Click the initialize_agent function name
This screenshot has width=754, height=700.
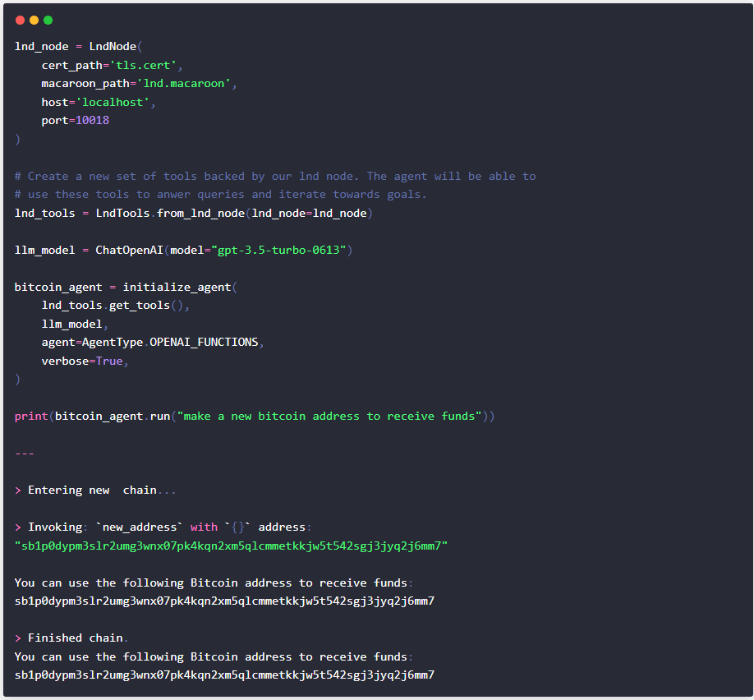(177, 287)
